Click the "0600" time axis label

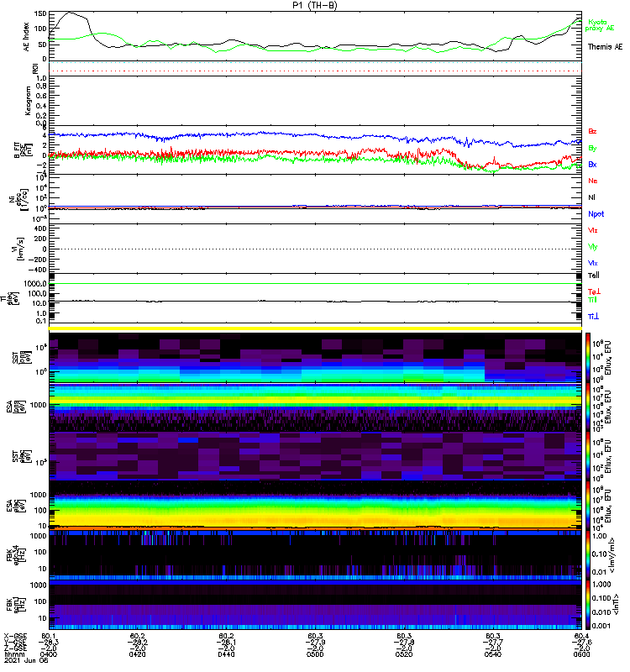581,654
